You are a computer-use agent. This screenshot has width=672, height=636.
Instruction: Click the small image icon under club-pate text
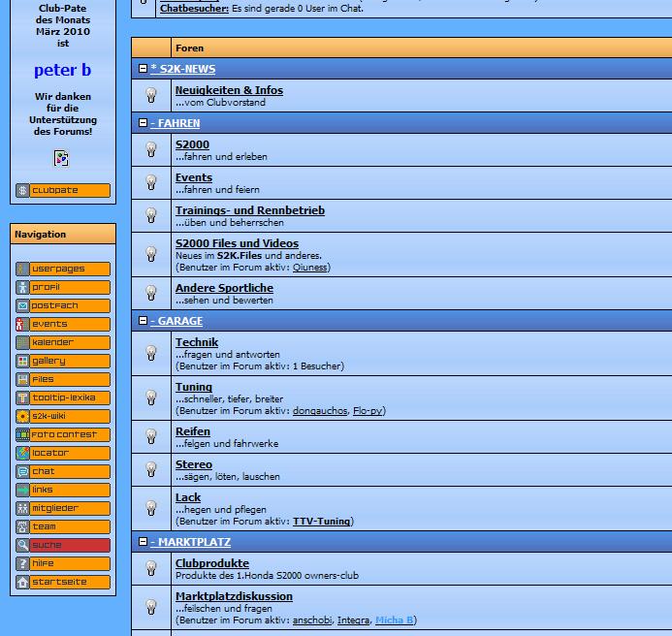(x=61, y=158)
